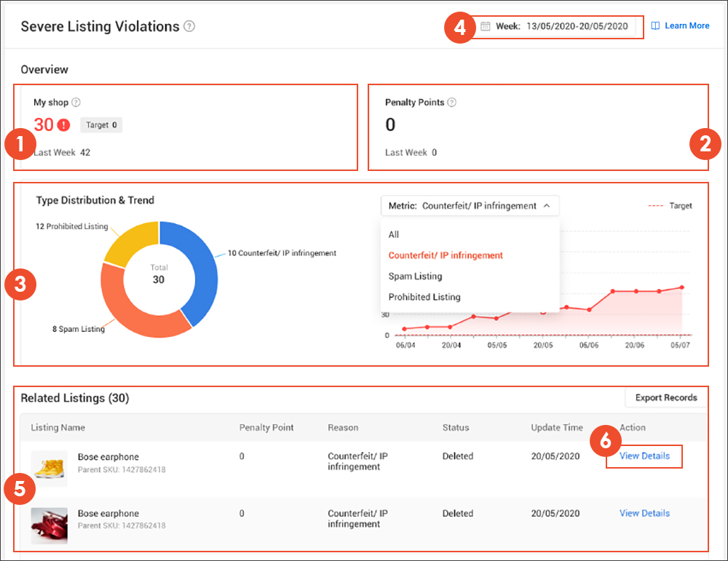Open View Details for the second Bose earphone
The image size is (728, 561).
click(x=644, y=513)
